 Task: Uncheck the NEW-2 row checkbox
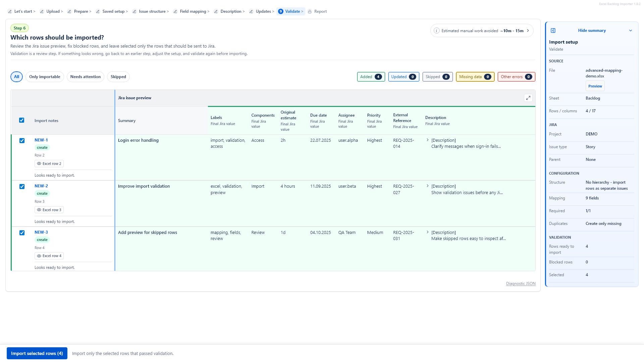[22, 186]
